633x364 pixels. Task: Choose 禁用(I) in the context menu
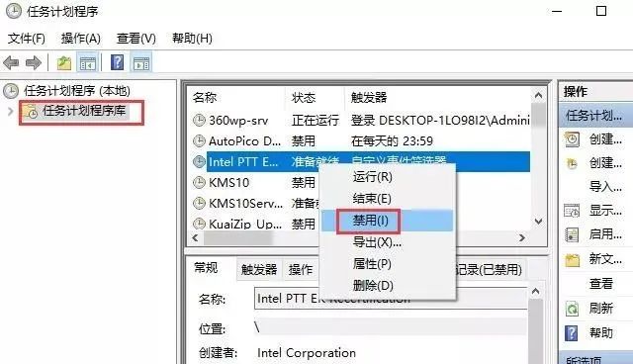click(388, 221)
